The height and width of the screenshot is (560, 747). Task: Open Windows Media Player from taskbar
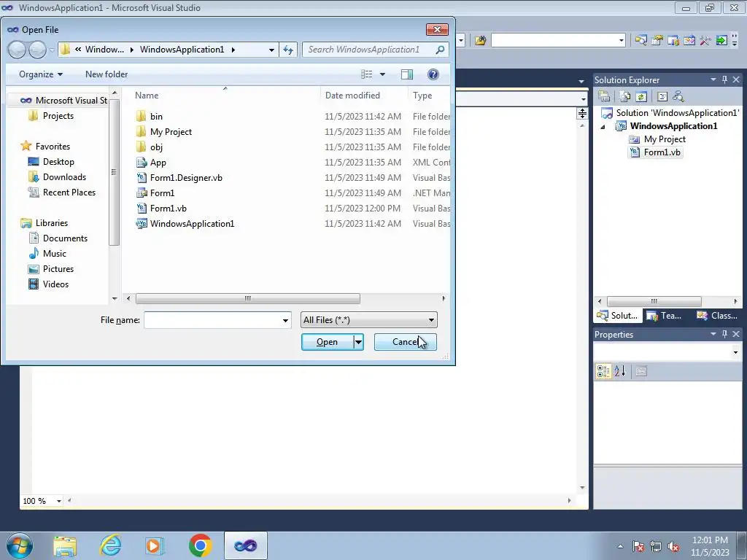(155, 545)
